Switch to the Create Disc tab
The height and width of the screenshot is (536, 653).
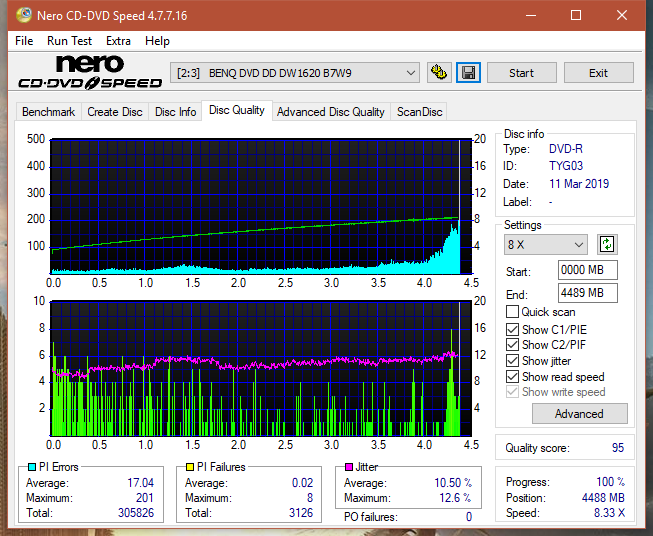click(x=115, y=112)
